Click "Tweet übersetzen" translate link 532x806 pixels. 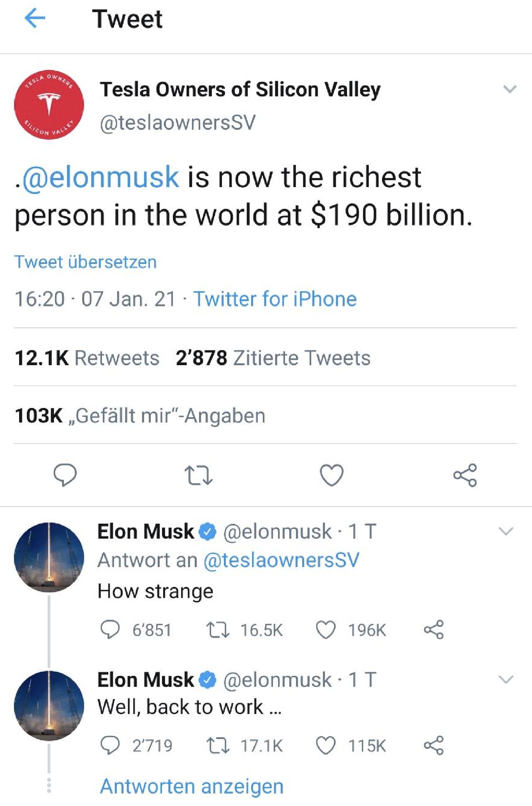pyautogui.click(x=86, y=262)
